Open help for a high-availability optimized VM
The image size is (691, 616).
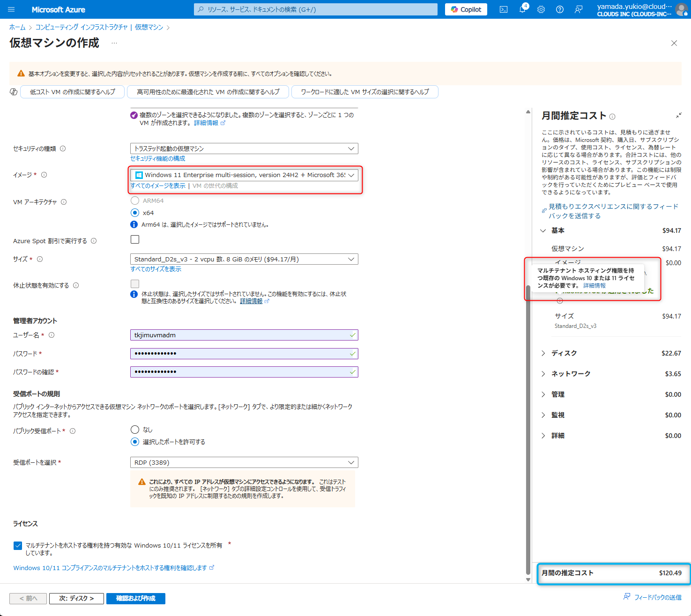[208, 92]
